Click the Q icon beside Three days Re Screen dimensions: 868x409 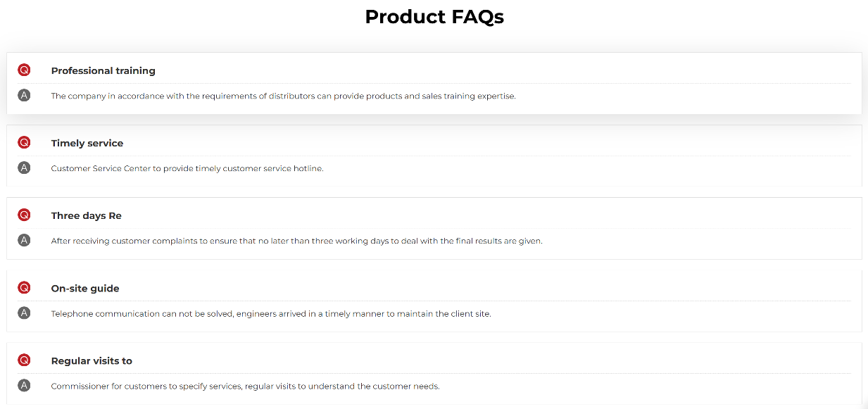pos(25,215)
